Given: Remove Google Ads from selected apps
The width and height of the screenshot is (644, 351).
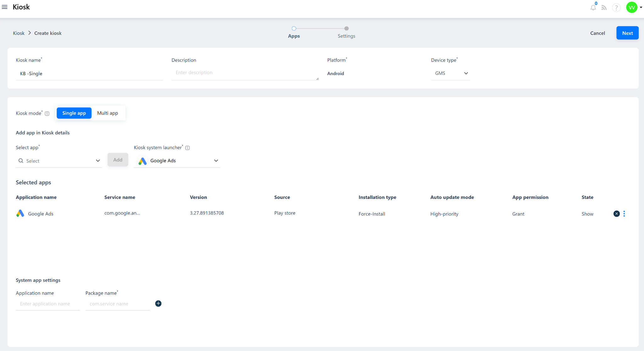Looking at the screenshot, I should [x=616, y=214].
